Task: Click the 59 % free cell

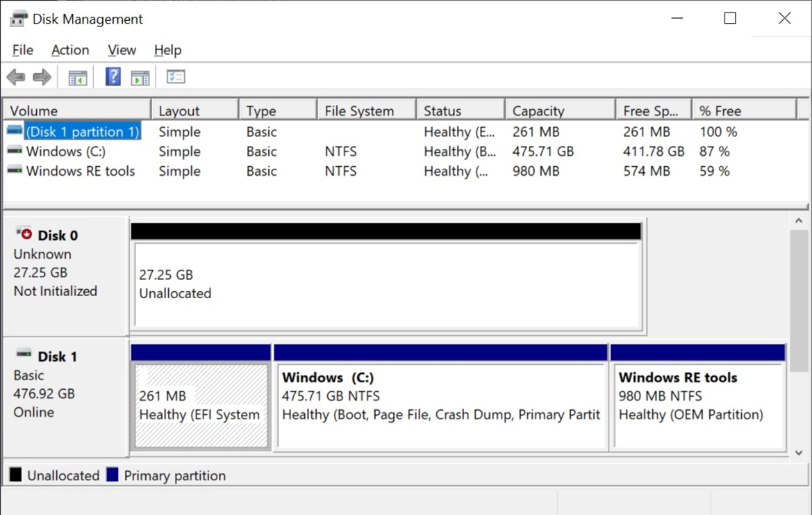Action: coord(715,171)
